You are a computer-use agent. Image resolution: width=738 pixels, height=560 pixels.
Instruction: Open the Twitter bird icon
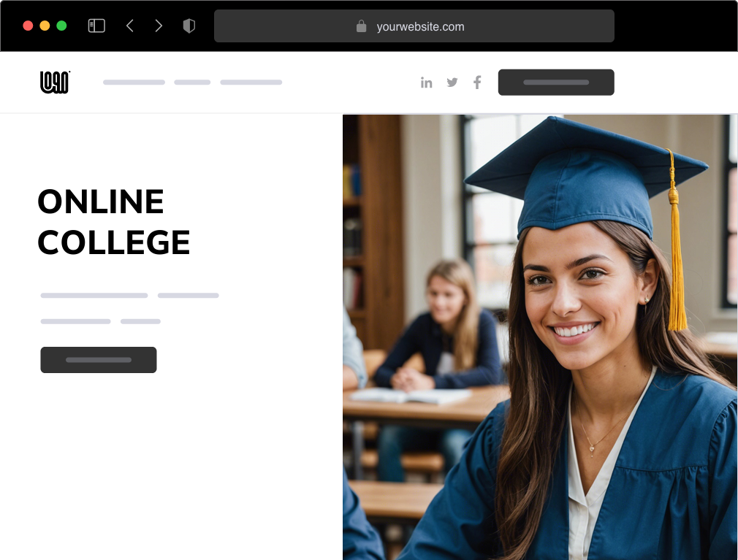tap(452, 83)
